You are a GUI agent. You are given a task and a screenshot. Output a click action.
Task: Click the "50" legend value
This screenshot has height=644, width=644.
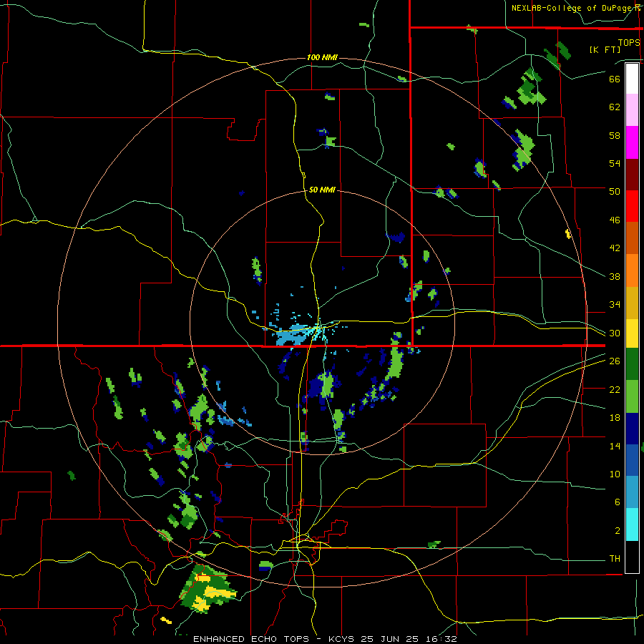point(615,191)
